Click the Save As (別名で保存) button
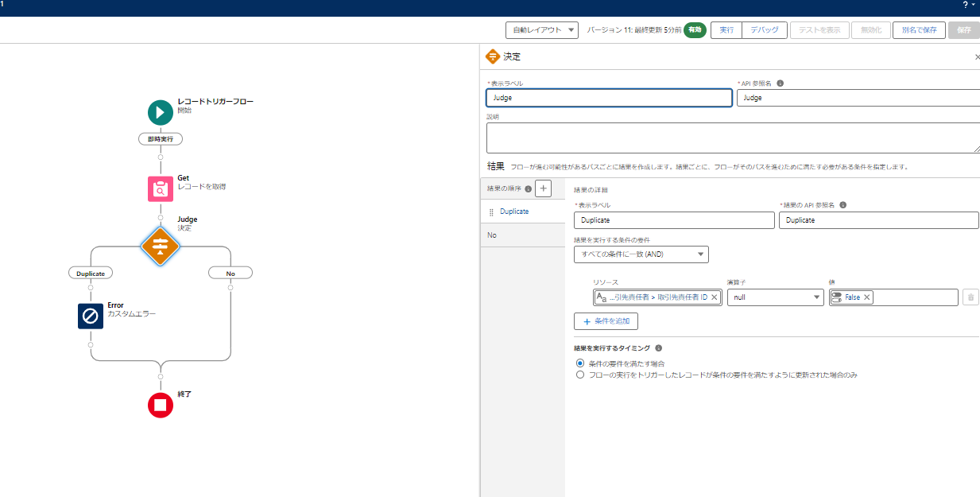This screenshot has height=497, width=980. point(920,30)
